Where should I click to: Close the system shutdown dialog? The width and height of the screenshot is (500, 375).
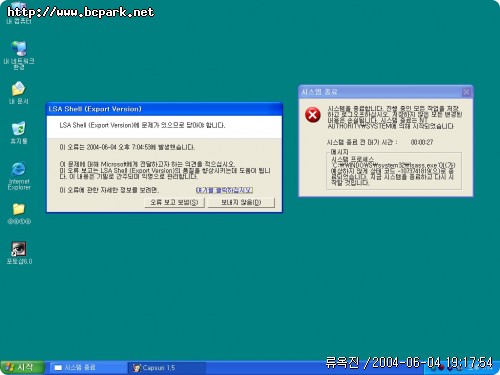[467, 92]
